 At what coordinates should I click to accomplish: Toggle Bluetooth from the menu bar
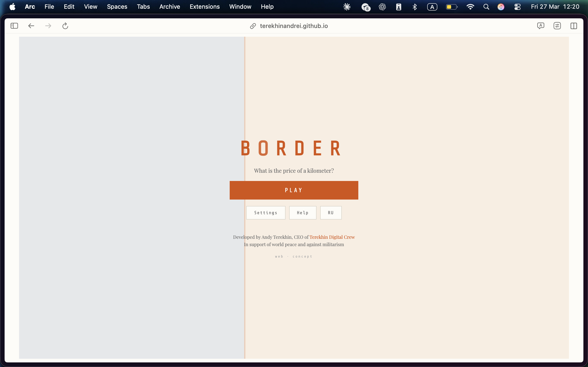click(x=415, y=7)
